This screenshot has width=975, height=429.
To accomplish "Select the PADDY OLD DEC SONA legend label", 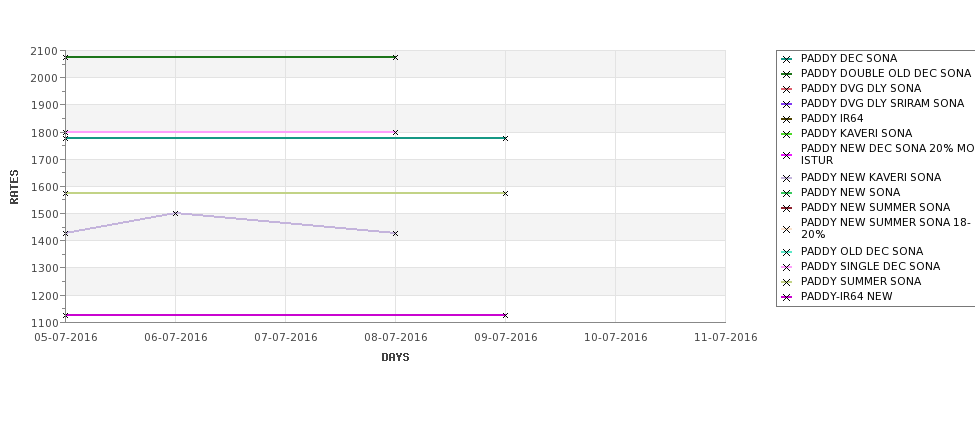I will point(862,251).
